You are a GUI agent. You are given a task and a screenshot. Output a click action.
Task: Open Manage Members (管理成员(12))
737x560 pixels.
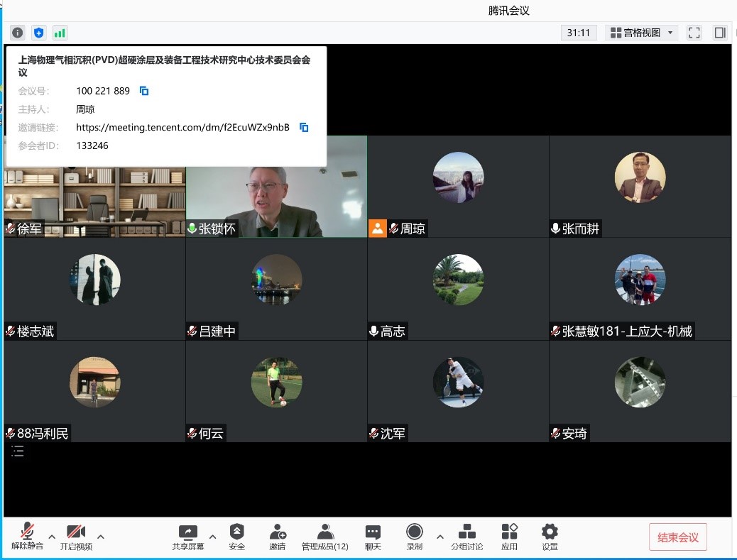[324, 537]
